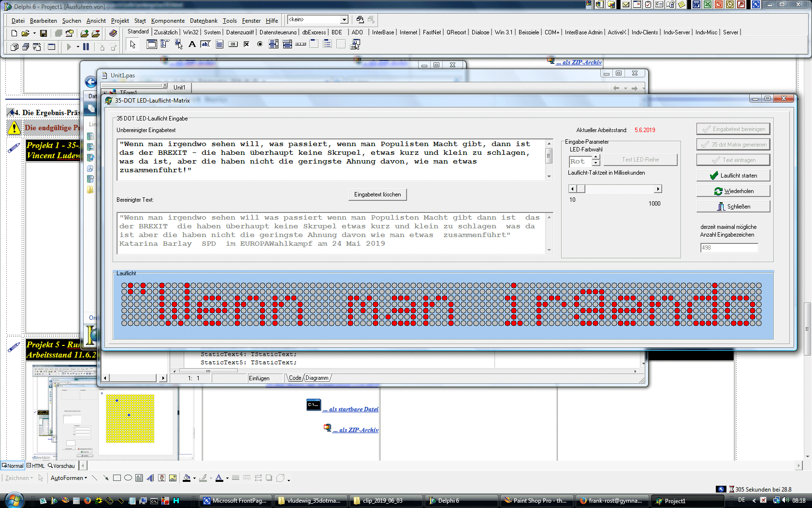Viewport: 812px width, 508px height.
Task: Click the Schließen button
Action: point(733,207)
